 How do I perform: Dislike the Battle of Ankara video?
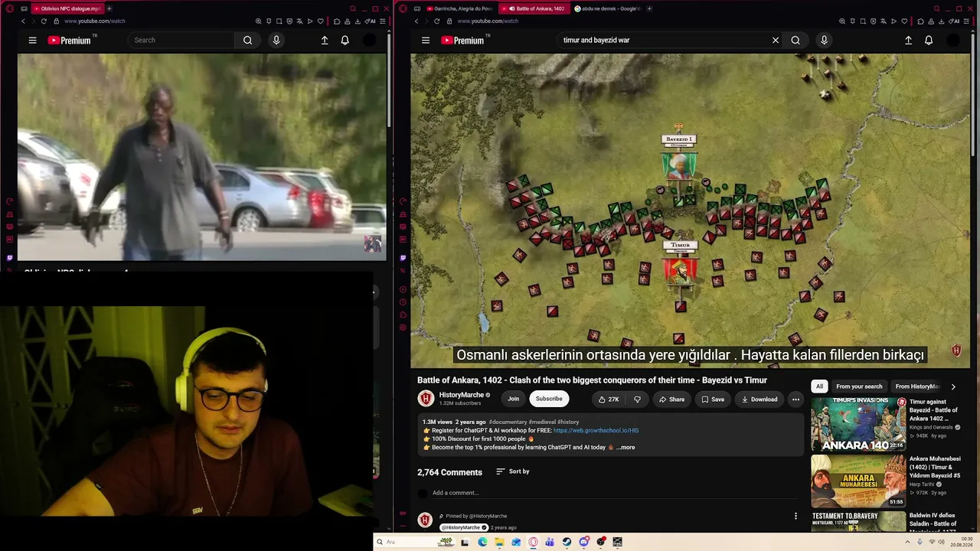(x=637, y=399)
